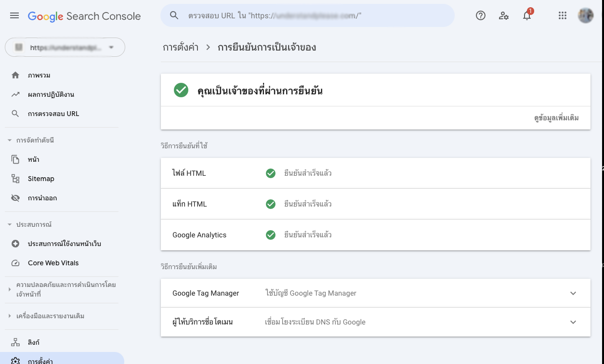Focus the URL inspection search field
604x364 pixels.
click(307, 15)
